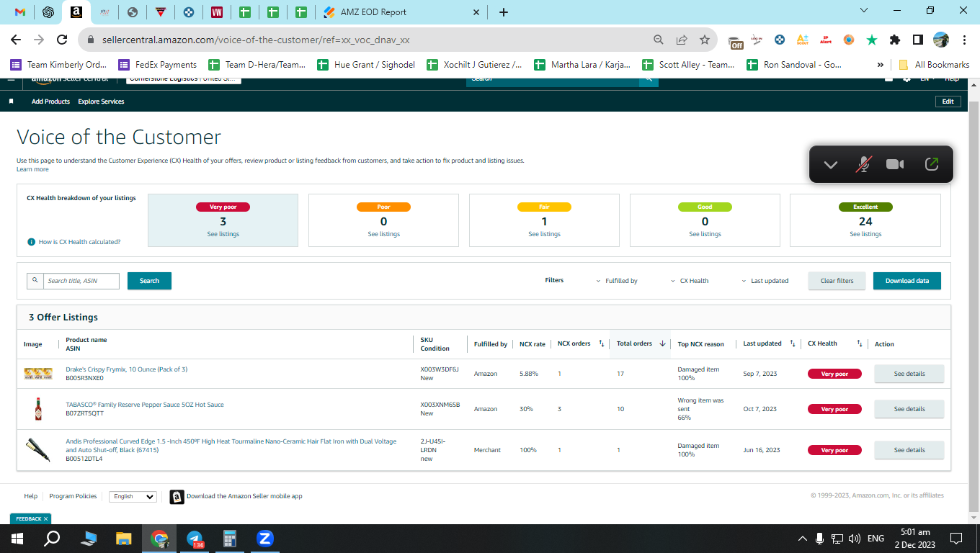Open Telegram from the Windows taskbar

click(195, 539)
